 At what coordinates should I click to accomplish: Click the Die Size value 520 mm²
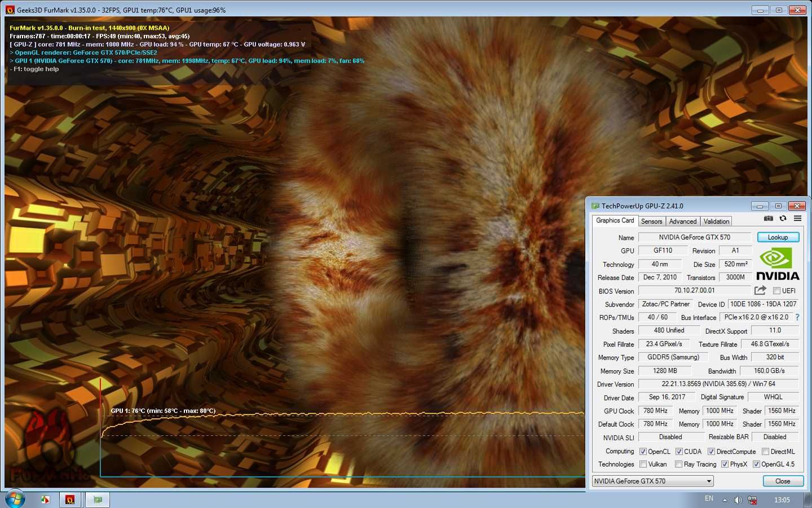pos(736,264)
